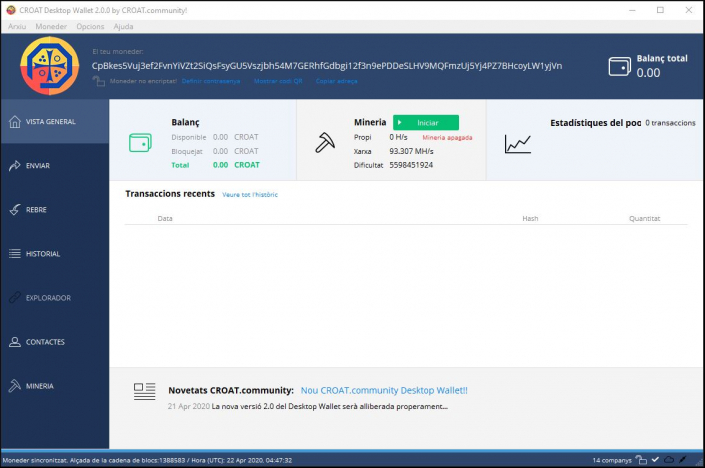Click the wallet address string

point(327,66)
